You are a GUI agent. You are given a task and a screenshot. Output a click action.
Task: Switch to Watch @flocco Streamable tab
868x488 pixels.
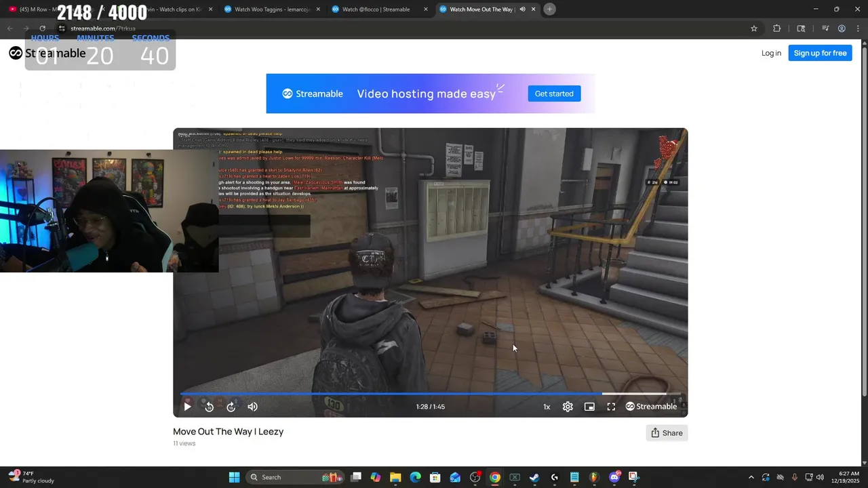[380, 9]
